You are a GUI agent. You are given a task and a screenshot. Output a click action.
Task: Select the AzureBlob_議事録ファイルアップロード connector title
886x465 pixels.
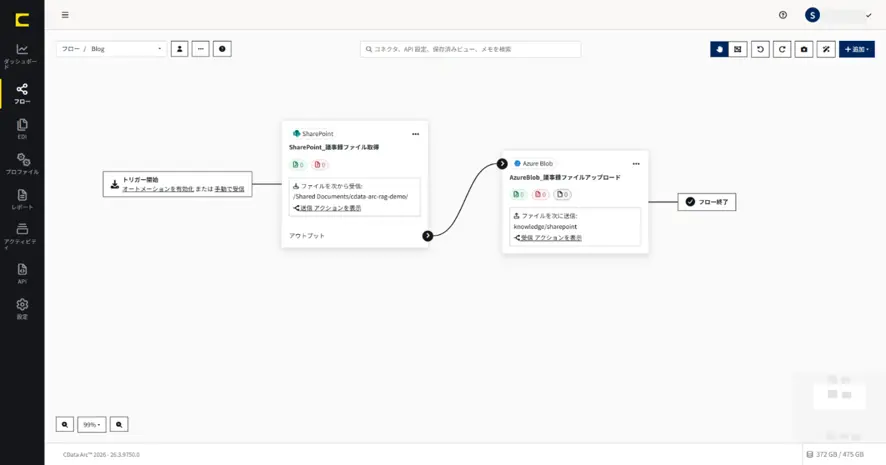[565, 177]
